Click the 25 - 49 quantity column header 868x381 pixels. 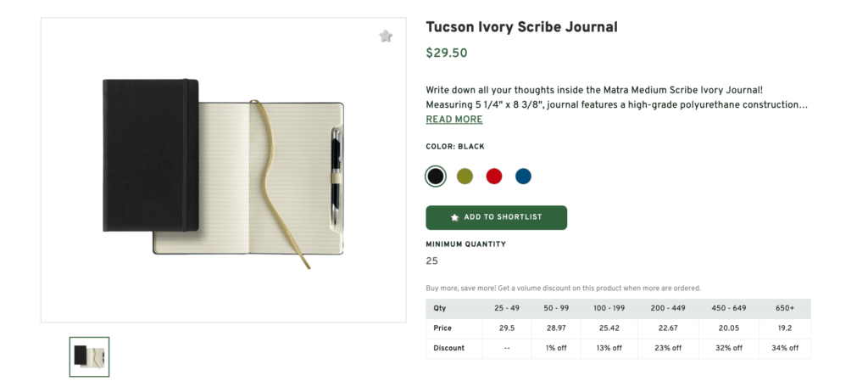pyautogui.click(x=506, y=308)
